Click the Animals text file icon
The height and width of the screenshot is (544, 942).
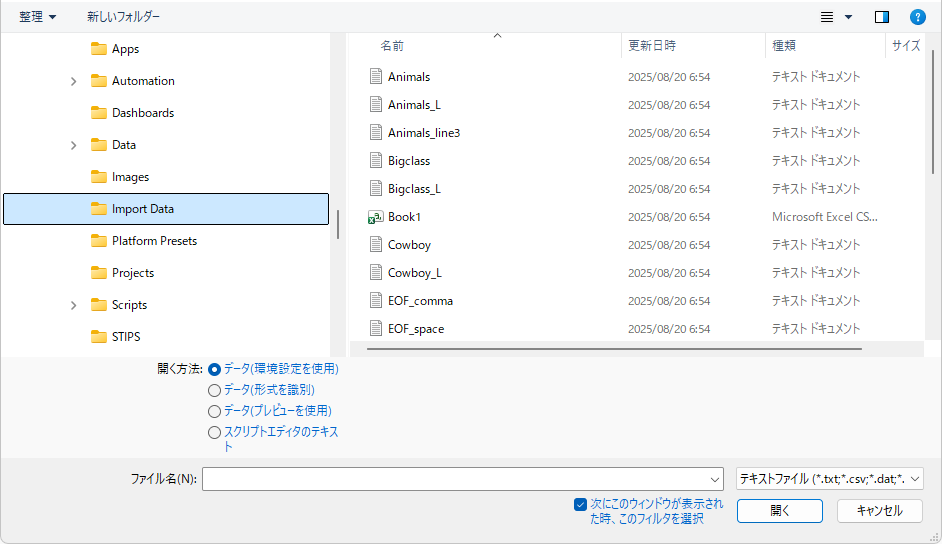[x=375, y=76]
